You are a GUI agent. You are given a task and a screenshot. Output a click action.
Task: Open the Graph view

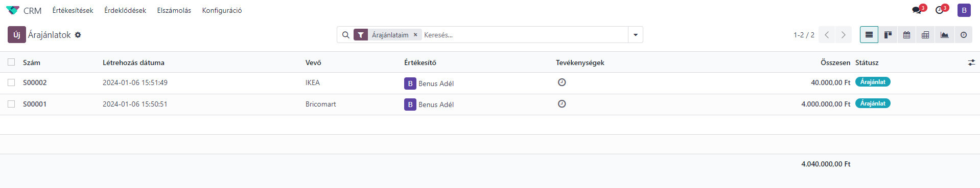[x=944, y=35]
